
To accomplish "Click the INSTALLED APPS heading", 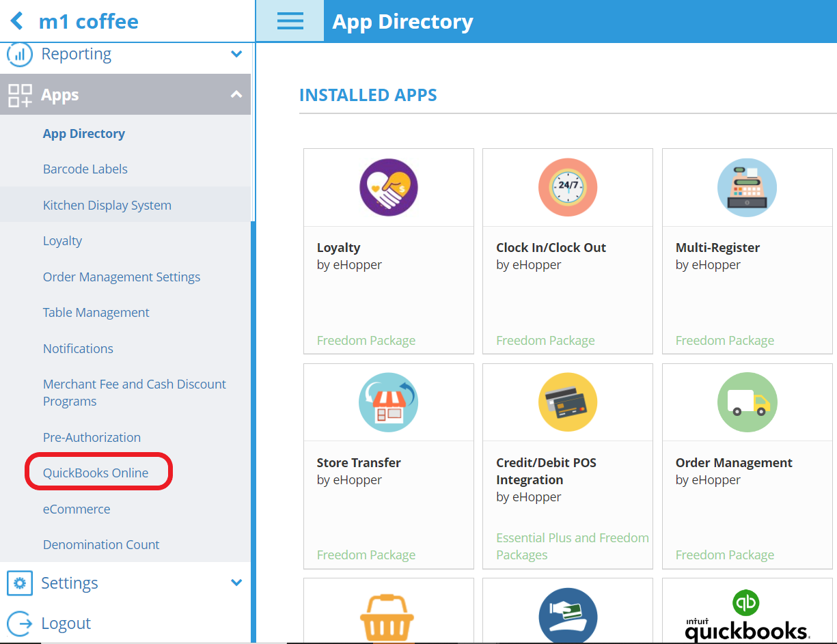I will point(368,95).
